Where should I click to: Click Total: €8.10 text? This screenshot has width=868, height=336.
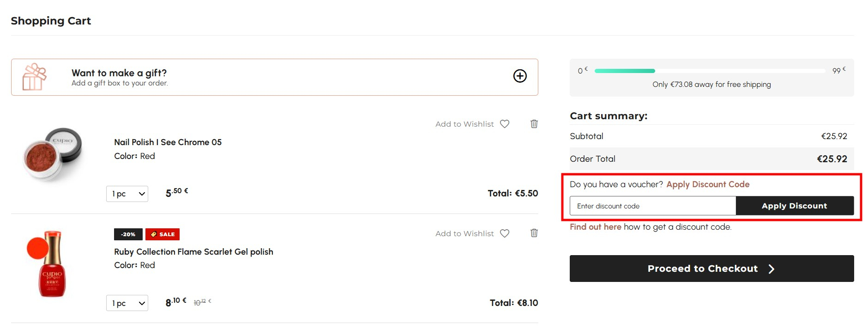pos(514,303)
